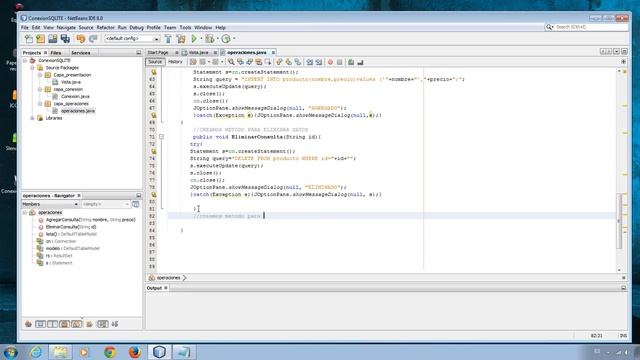Click the Comment code editor icon
Viewport: 640px width, 360px height.
point(351,62)
